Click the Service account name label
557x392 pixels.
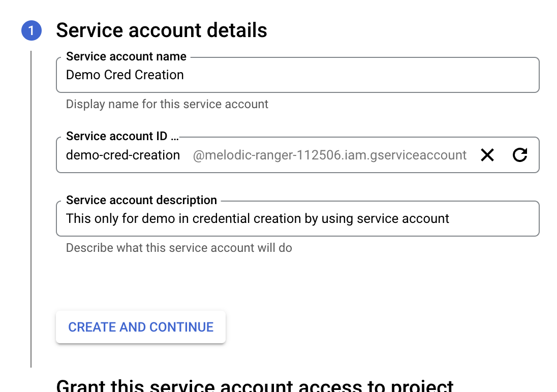[126, 56]
